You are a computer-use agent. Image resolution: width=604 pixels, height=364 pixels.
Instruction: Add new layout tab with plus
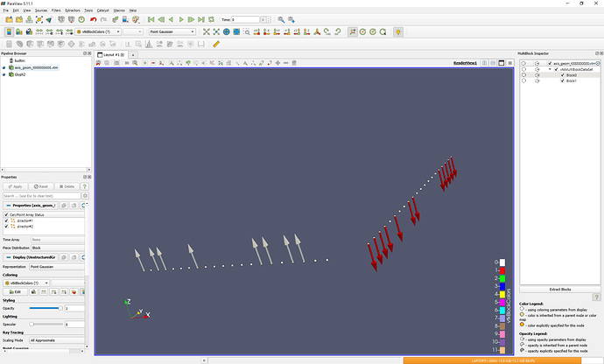(133, 55)
